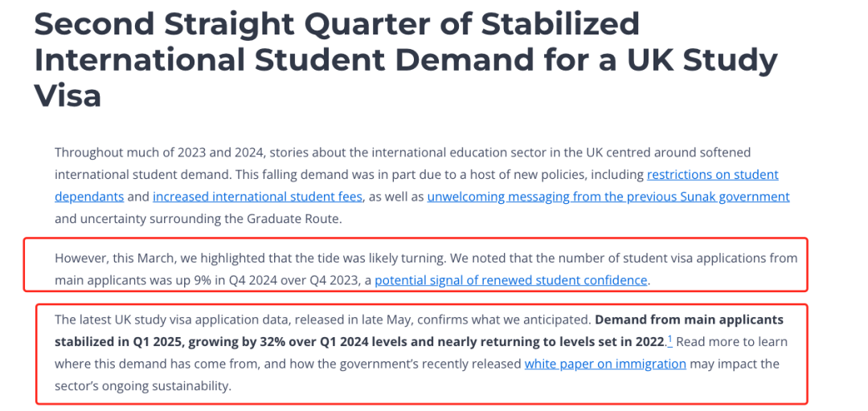
Task: Visit the 'white paper on immigration' link
Action: click(605, 364)
